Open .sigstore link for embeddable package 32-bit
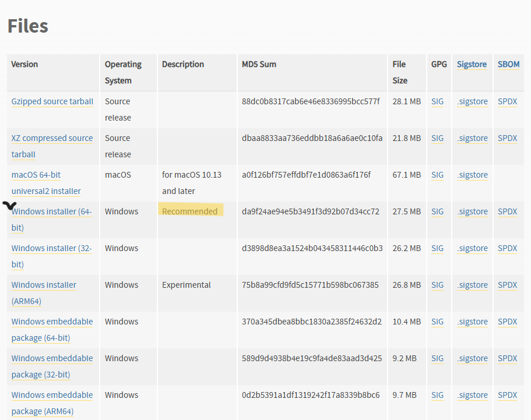531x420 pixels. click(x=472, y=358)
